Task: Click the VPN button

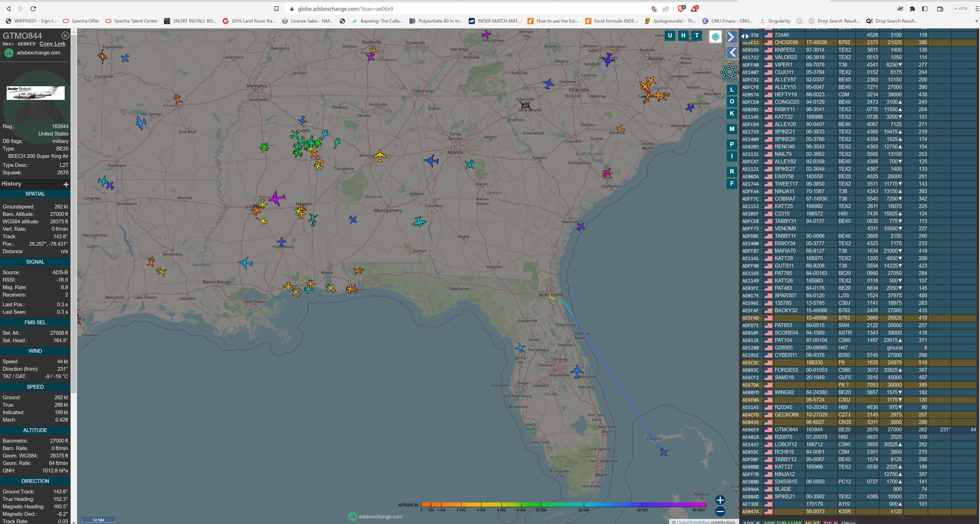Action: (x=961, y=9)
